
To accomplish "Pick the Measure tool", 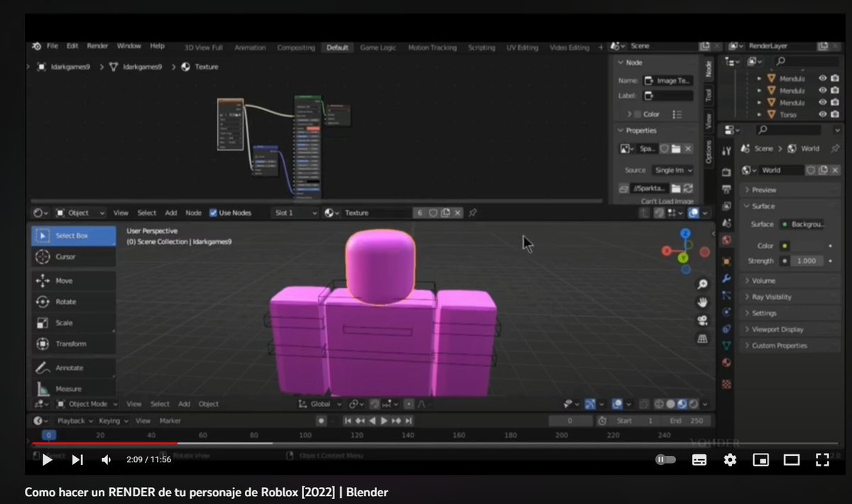I will click(73, 388).
